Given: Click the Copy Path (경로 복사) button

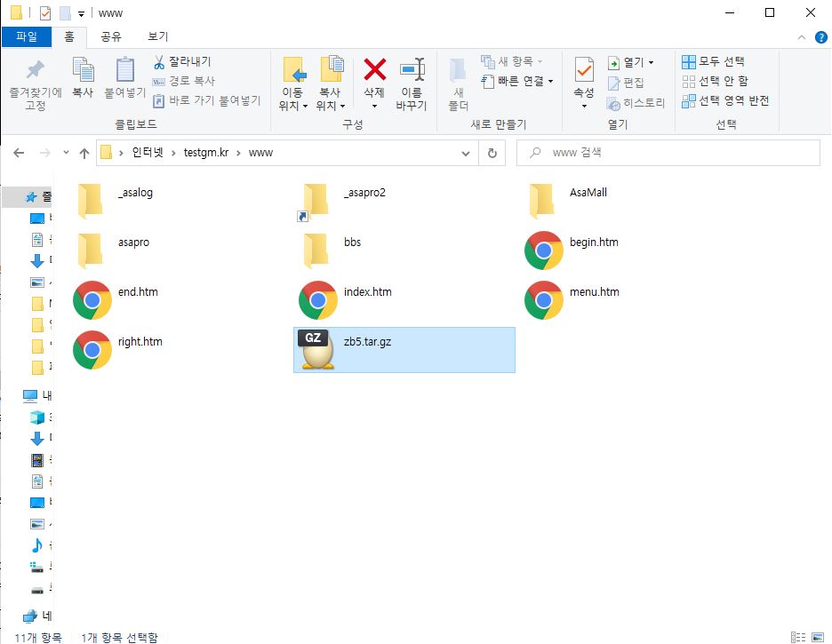Looking at the screenshot, I should tap(183, 82).
